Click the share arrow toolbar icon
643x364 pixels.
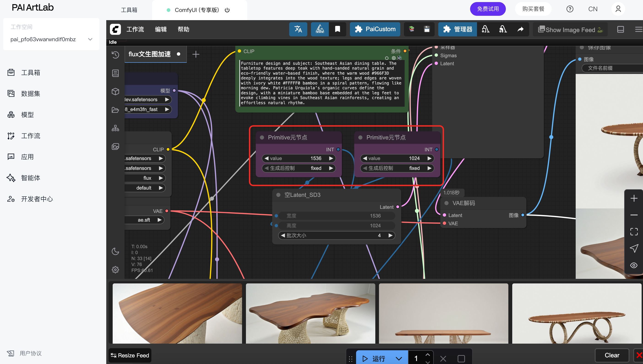coord(520,29)
